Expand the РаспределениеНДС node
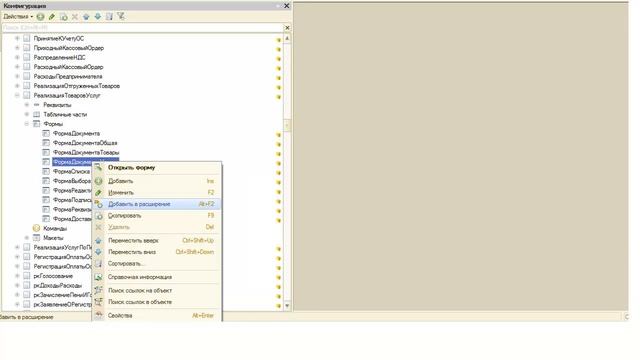 pos(17,57)
